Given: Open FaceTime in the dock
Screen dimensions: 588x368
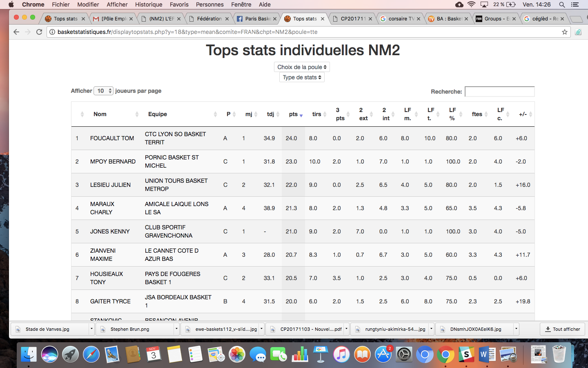Looking at the screenshot, I should pyautogui.click(x=278, y=354).
